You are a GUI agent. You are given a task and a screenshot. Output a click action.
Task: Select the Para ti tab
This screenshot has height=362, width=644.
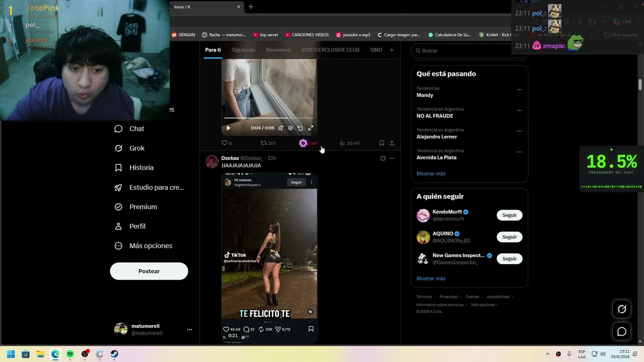coord(213,50)
